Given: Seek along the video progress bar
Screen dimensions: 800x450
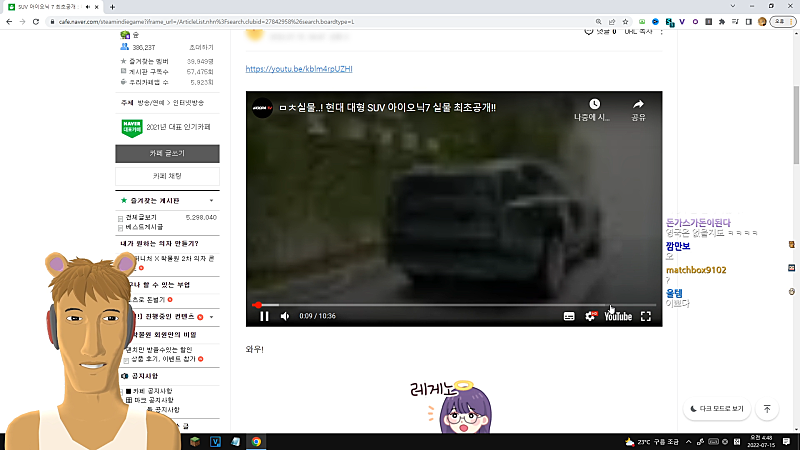Looking at the screenshot, I should point(454,305).
